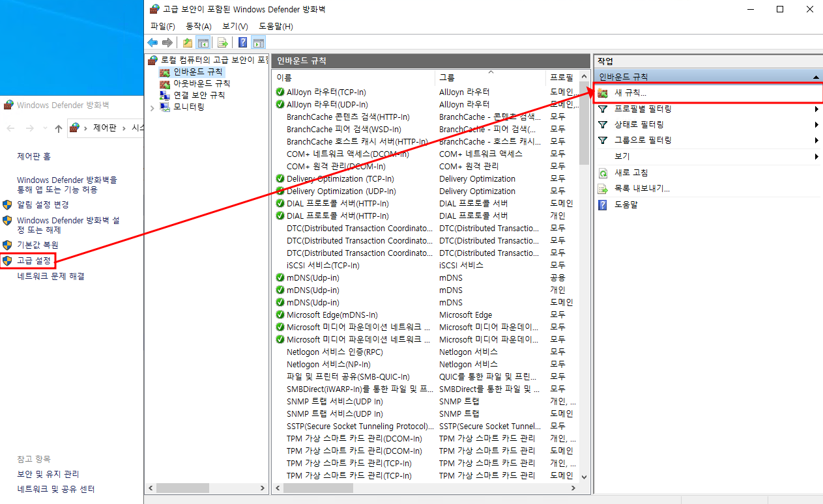Select 아웃바운드 규칙 in the console tree
The height and width of the screenshot is (504, 823).
(x=201, y=83)
